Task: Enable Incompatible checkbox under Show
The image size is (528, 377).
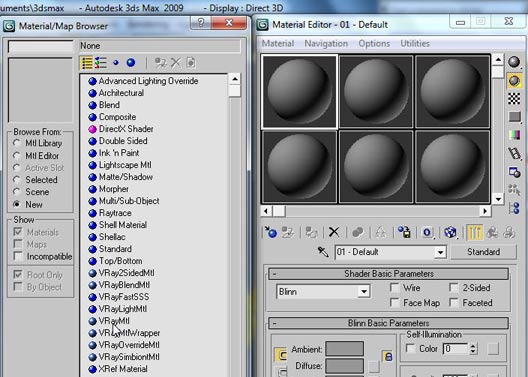Action: (18, 256)
